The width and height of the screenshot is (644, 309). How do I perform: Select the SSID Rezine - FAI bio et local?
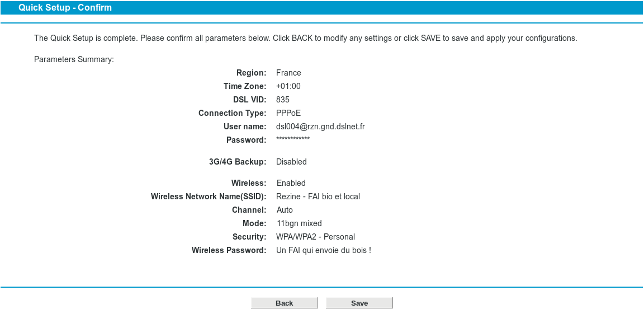[318, 196]
